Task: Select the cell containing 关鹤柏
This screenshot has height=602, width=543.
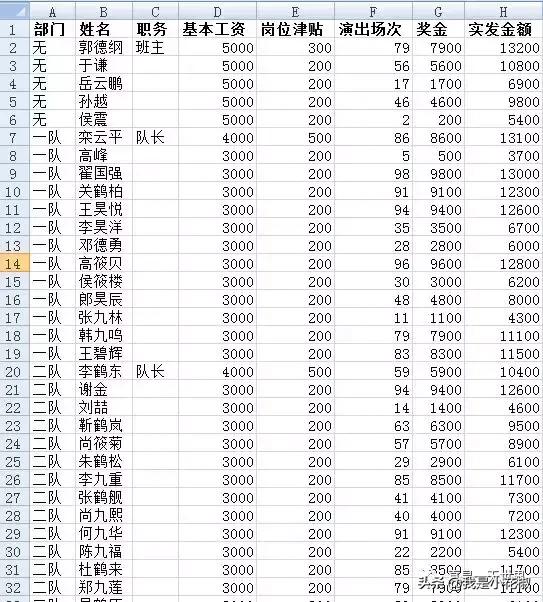Action: (104, 192)
